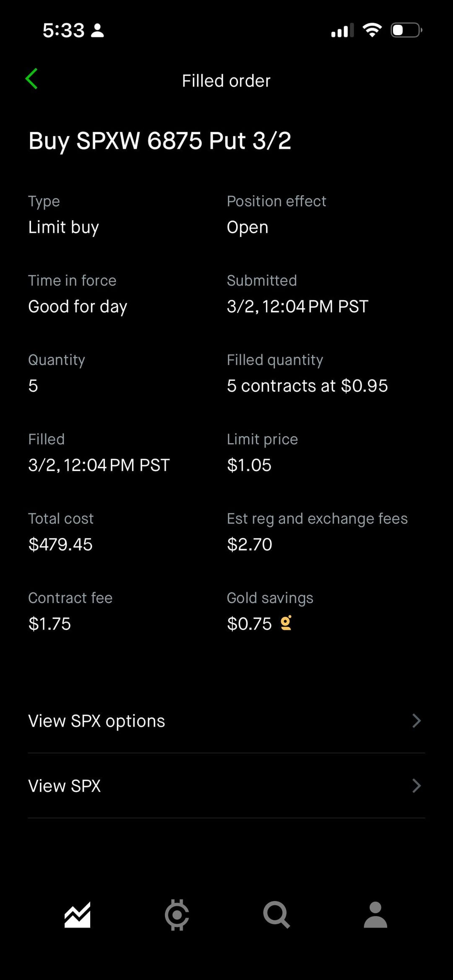This screenshot has height=980, width=453.
Task: Expand the View SPX chevron
Action: (x=416, y=786)
